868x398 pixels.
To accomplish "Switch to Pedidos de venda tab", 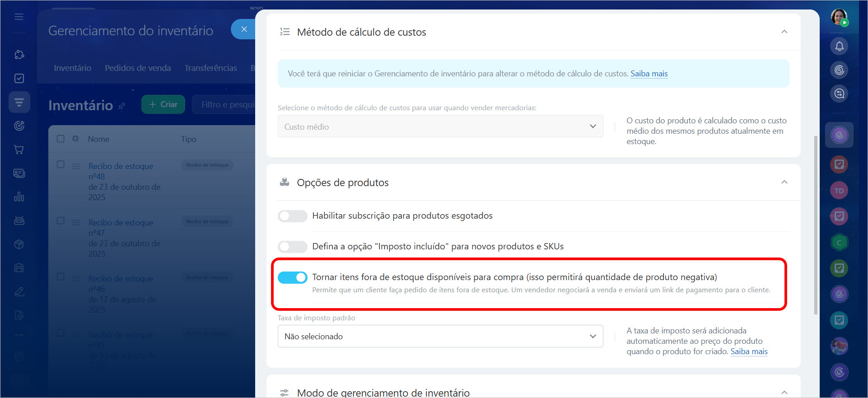I will [x=138, y=68].
